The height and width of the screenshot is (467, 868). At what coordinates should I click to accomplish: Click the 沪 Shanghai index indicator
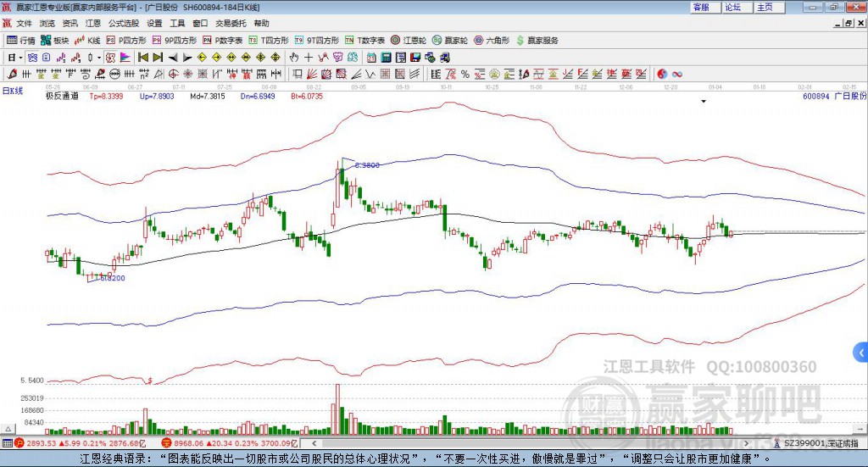(x=19, y=443)
